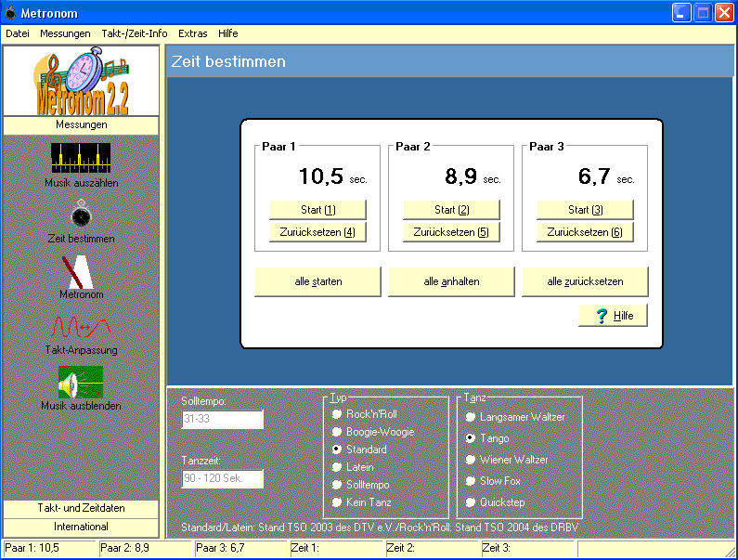
Task: Open the Extras menu
Action: point(192,33)
